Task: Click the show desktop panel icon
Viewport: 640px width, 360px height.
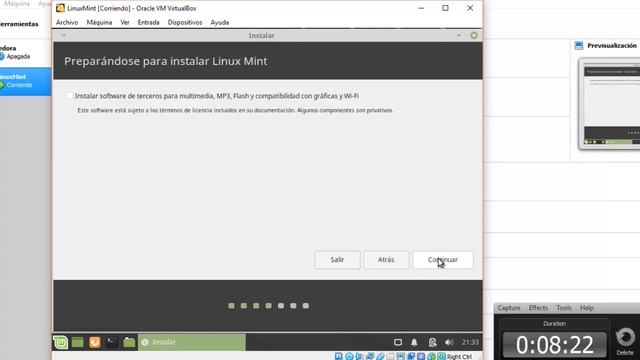Action: click(78, 342)
